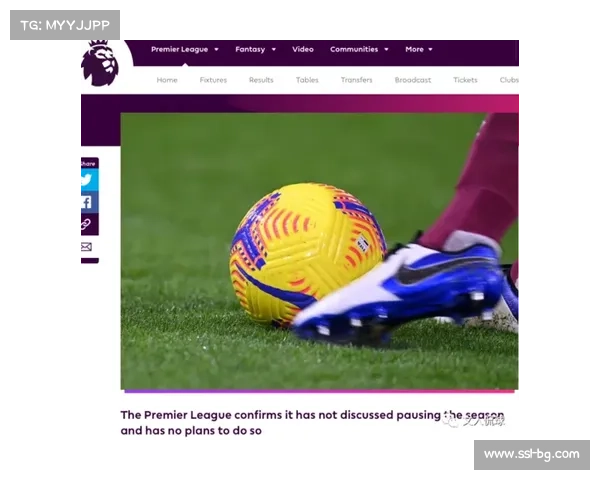Image resolution: width=600 pixels, height=480 pixels.
Task: Open the Fantasy dropdown menu
Action: pos(255,49)
